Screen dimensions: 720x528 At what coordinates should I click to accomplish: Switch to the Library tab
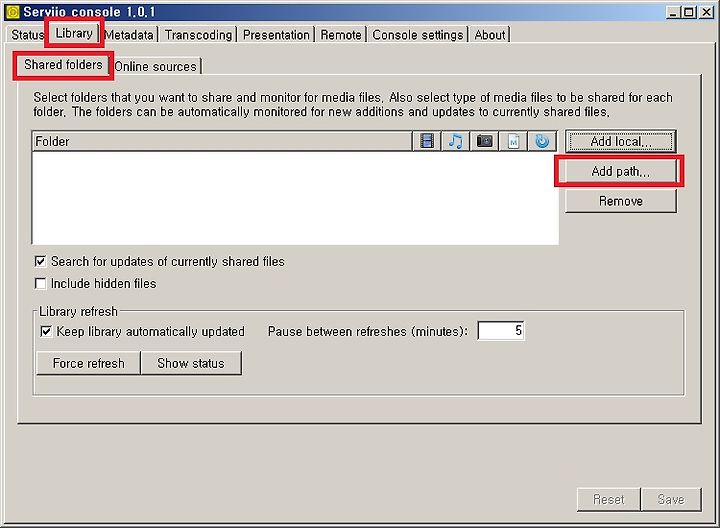(74, 34)
